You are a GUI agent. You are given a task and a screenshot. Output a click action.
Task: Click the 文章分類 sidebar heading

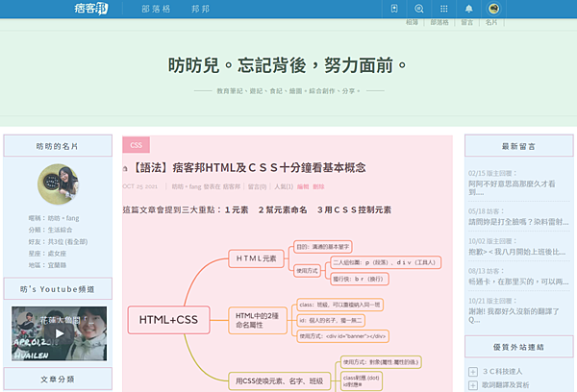tap(58, 380)
